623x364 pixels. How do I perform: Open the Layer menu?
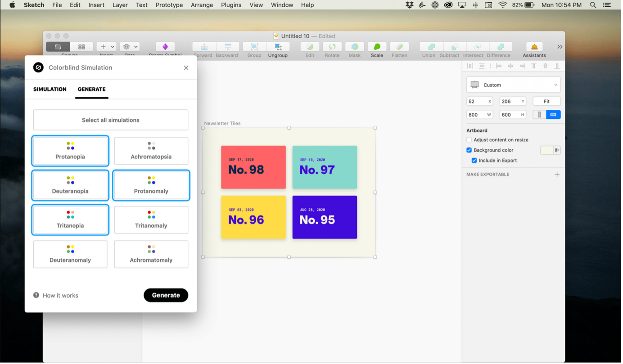pos(120,5)
